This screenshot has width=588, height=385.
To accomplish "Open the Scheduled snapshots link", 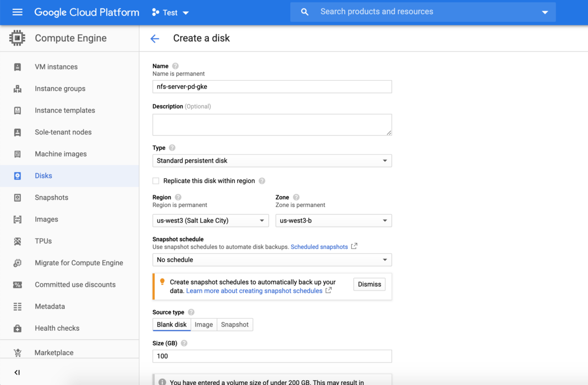I will (x=319, y=247).
